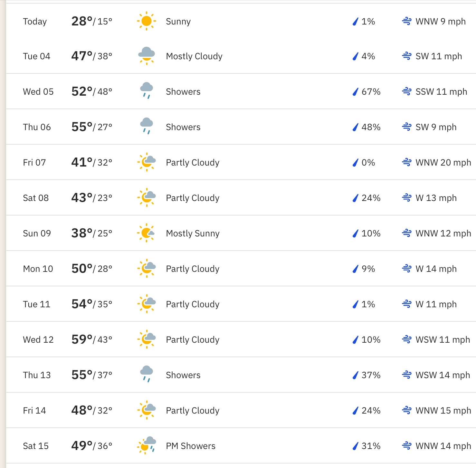Click the Mostly Cloudy description for Tue 04
Image resolution: width=476 pixels, height=468 pixels.
tap(194, 56)
